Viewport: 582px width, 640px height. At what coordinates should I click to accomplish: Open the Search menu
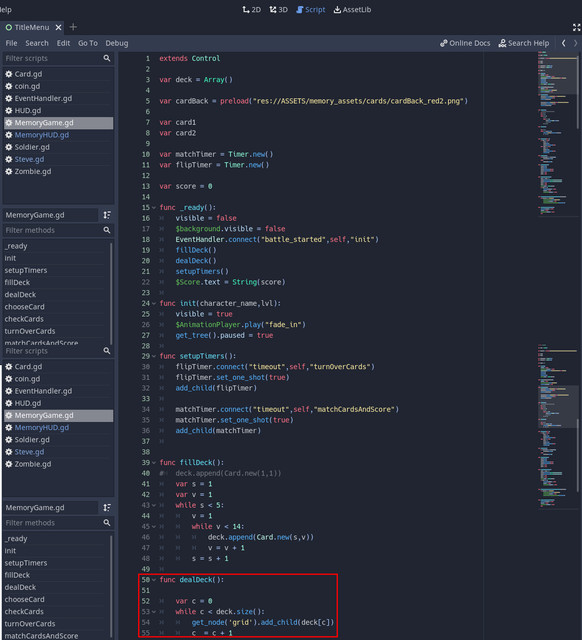point(37,43)
